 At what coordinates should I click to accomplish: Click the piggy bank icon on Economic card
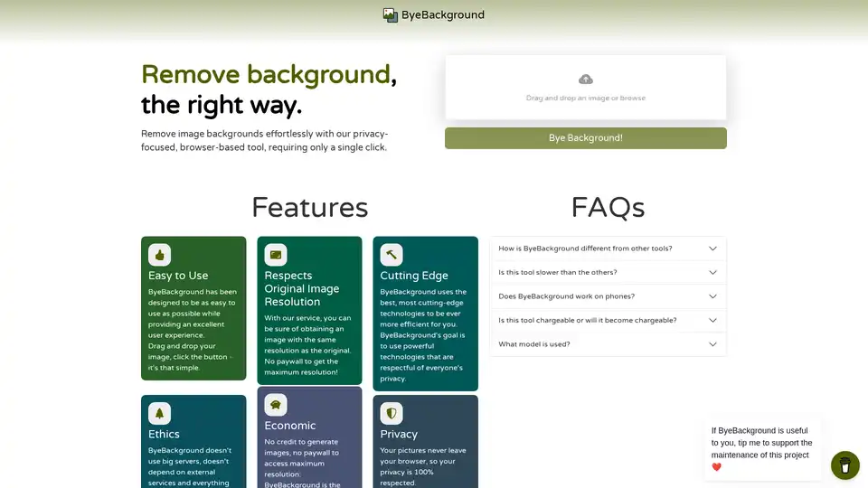[x=276, y=405]
